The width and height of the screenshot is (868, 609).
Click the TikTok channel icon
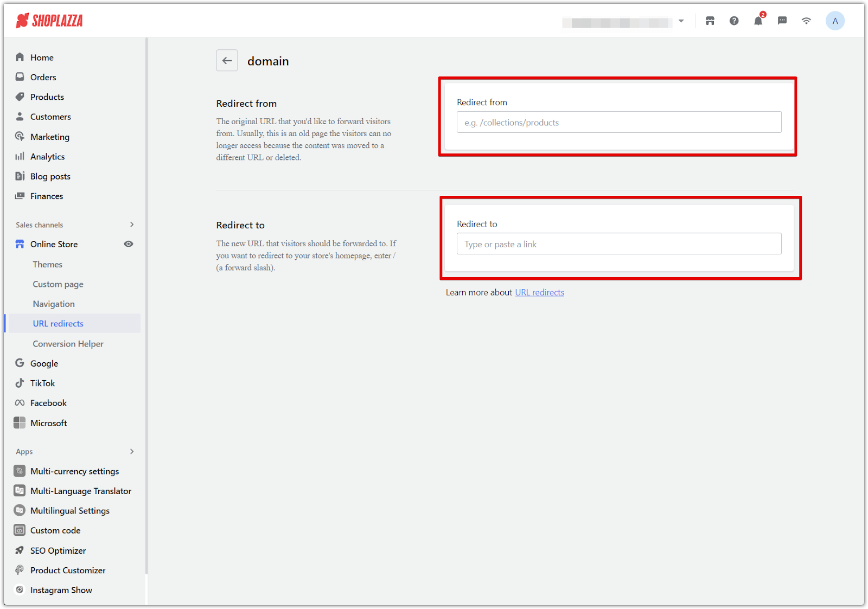click(x=20, y=383)
